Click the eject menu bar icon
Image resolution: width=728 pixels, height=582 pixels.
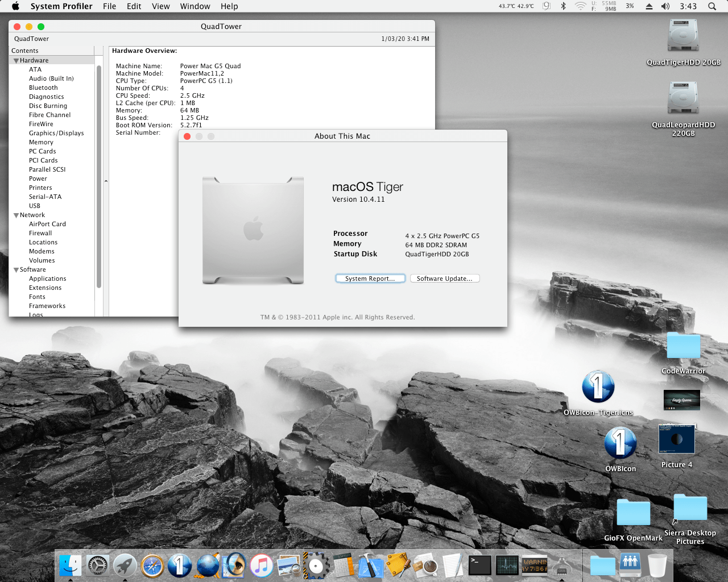click(649, 6)
